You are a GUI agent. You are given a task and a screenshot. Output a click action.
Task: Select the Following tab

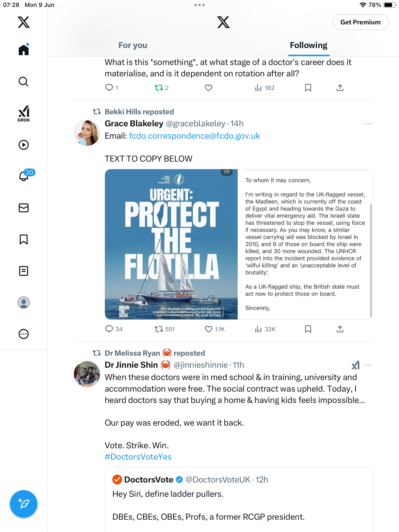(309, 45)
